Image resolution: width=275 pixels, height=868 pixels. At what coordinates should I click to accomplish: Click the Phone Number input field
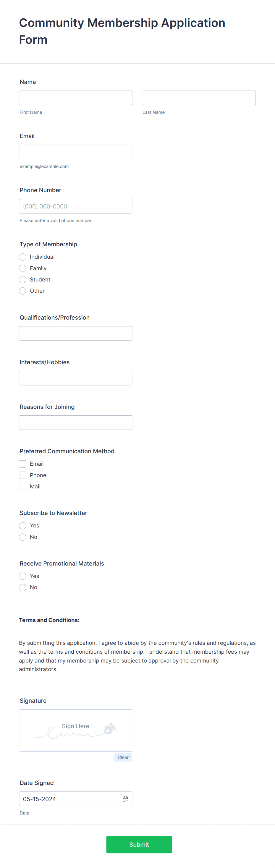[75, 206]
